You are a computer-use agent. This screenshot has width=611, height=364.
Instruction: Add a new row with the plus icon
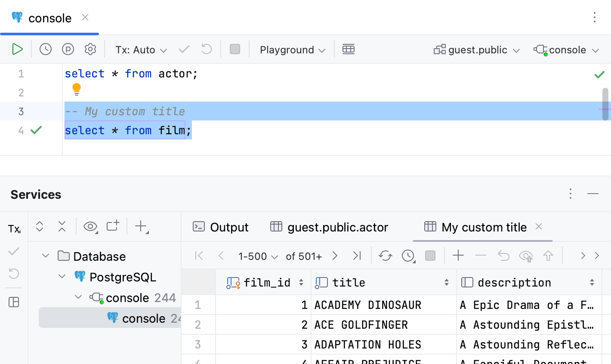point(458,256)
